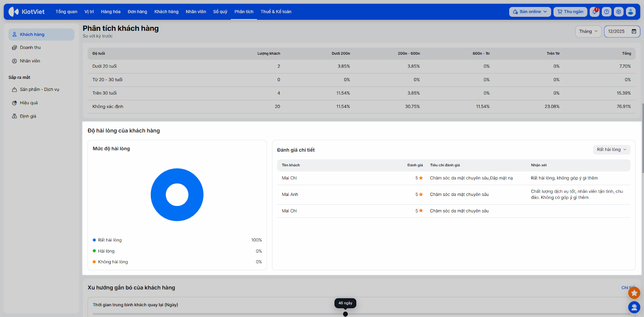
Task: Expand the Bán online dropdown
Action: (x=530, y=12)
